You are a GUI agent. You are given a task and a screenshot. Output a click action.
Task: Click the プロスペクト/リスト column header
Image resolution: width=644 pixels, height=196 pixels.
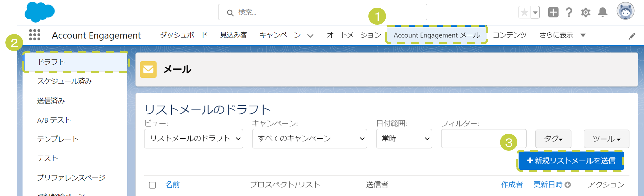coord(285,185)
